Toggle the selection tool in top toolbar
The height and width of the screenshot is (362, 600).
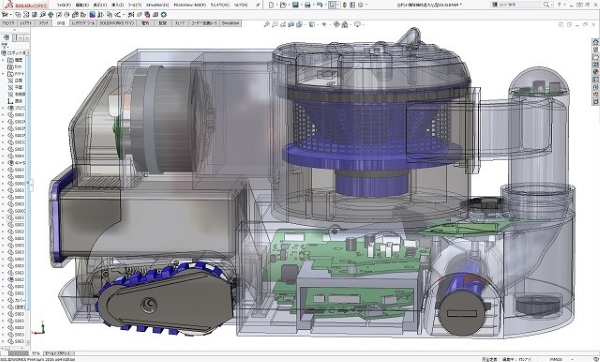332,5
